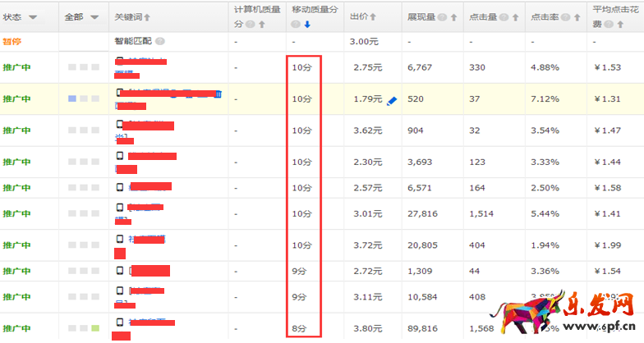Click the help icon beside 智能匹配
The height and width of the screenshot is (343, 644).
tap(159, 41)
